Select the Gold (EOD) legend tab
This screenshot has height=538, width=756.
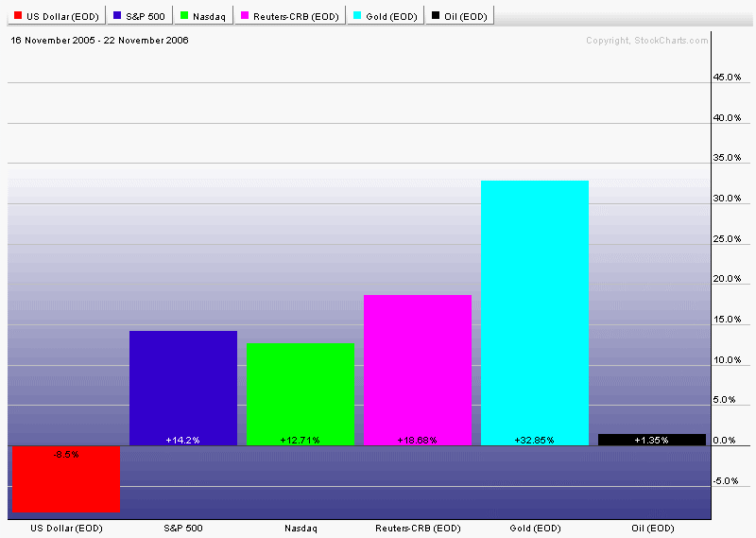[386, 16]
